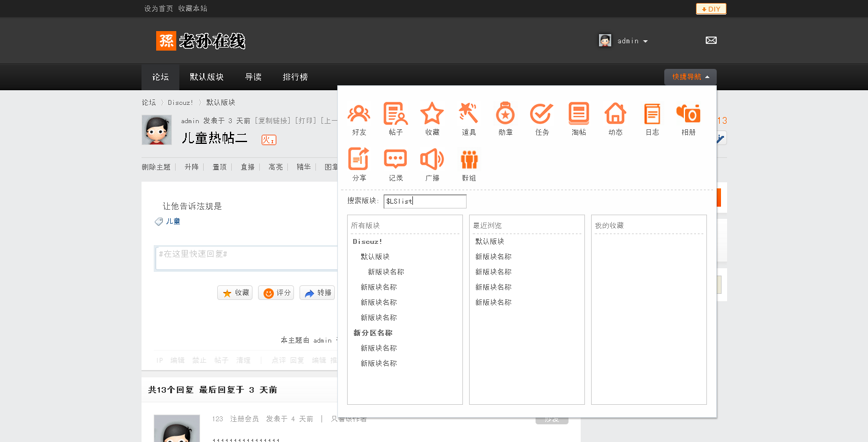Click 点评 link under the post
This screenshot has height=442, width=868.
pyautogui.click(x=279, y=360)
